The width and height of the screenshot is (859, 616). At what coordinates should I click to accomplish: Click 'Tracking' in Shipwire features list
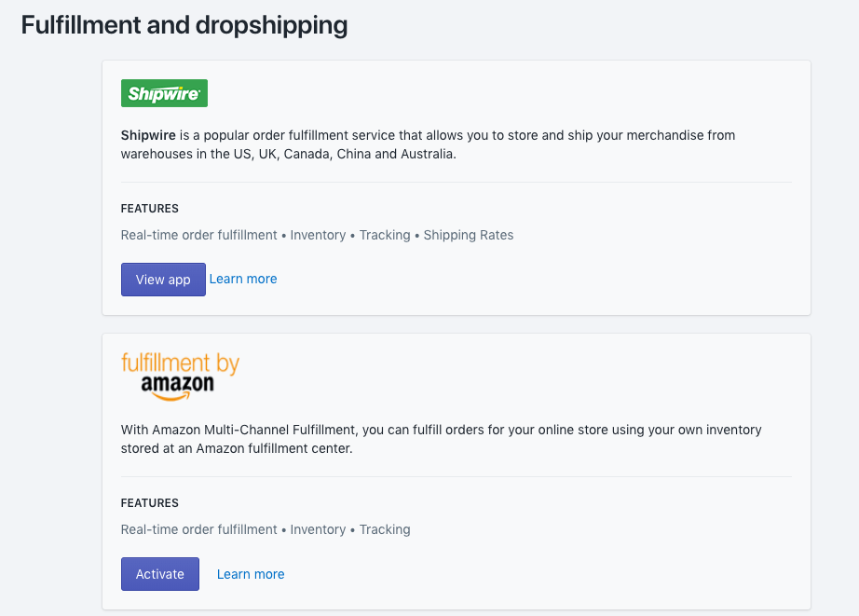[385, 235]
